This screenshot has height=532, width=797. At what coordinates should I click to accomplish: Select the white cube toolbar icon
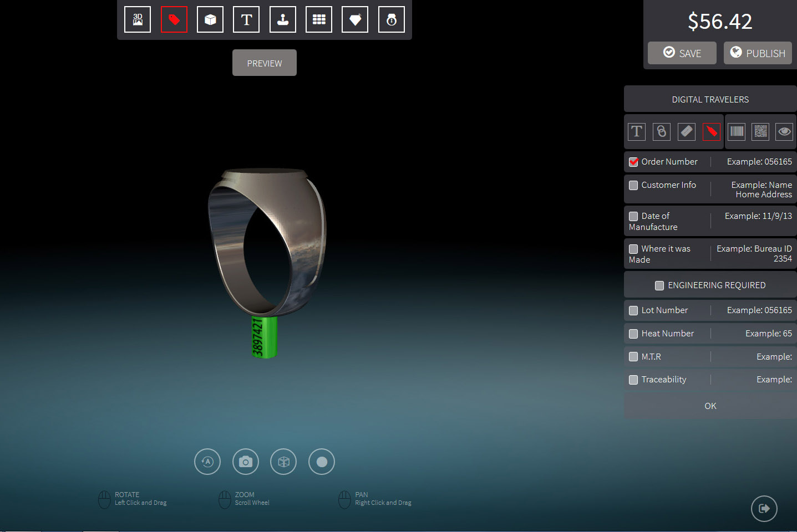(x=210, y=20)
